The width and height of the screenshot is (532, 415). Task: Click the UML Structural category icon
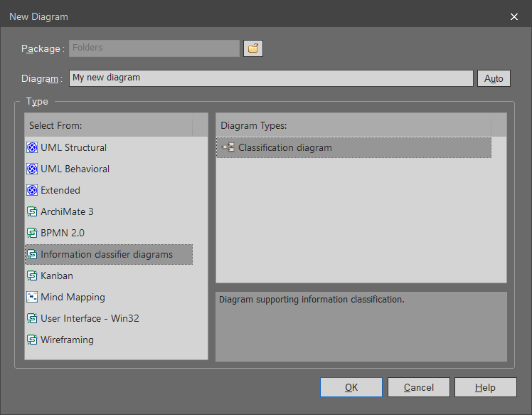32,148
